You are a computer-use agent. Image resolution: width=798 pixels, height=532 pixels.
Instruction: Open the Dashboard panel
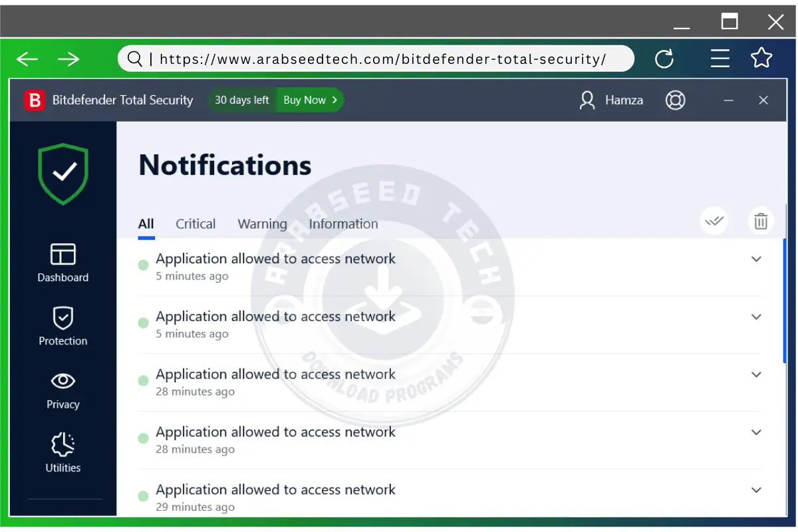coord(63,264)
